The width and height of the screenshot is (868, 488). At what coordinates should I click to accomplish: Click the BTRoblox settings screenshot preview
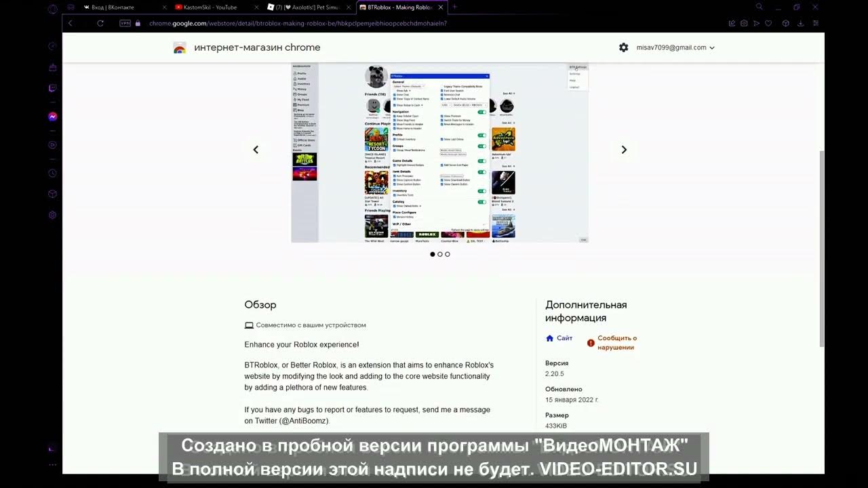pos(439,152)
